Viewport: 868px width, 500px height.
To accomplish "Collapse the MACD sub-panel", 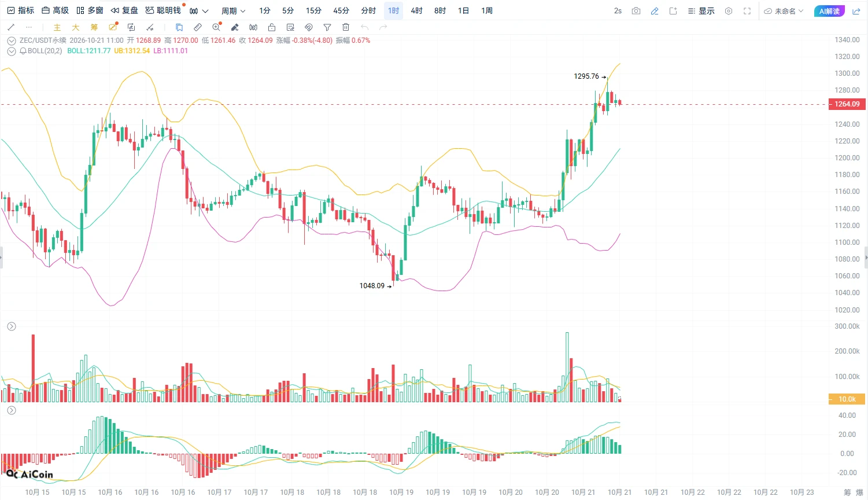I will 12,410.
